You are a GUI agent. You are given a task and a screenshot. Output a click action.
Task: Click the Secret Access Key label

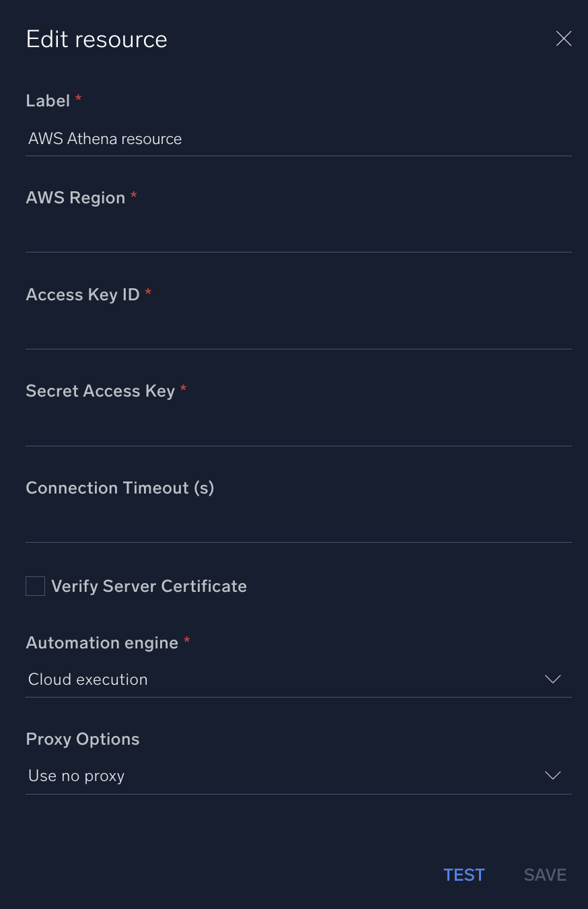tap(100, 391)
